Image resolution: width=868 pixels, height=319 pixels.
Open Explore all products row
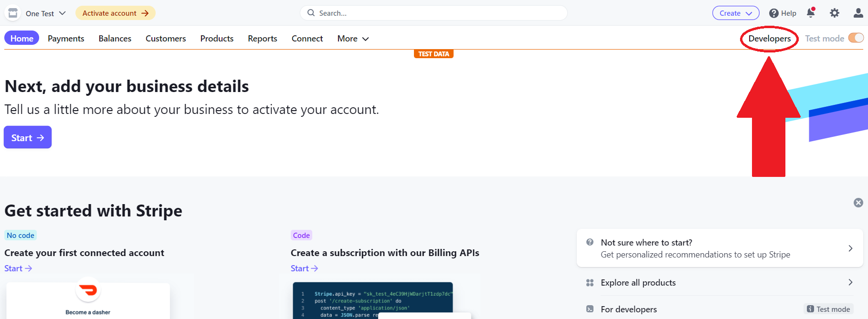[720, 283]
